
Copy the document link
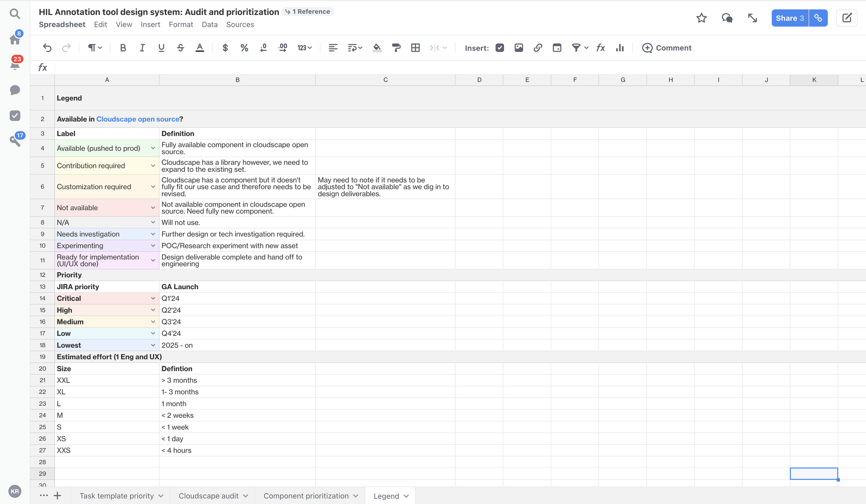tap(818, 18)
